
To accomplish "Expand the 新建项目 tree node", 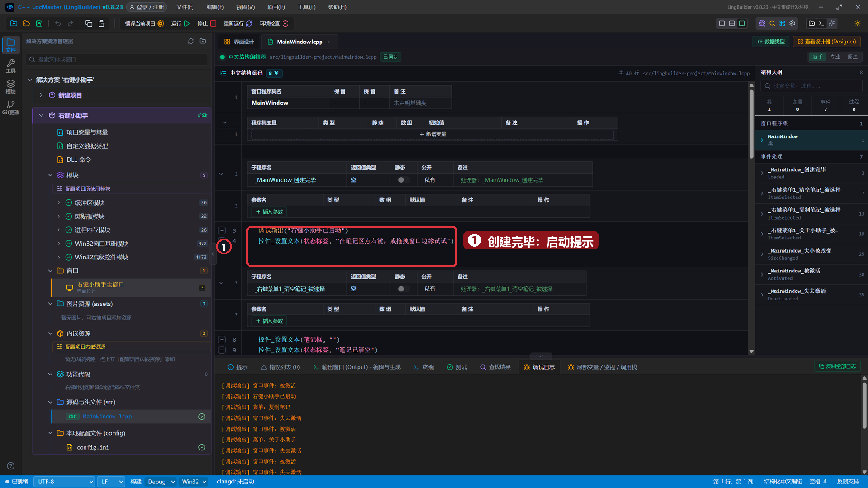I will 41,95.
